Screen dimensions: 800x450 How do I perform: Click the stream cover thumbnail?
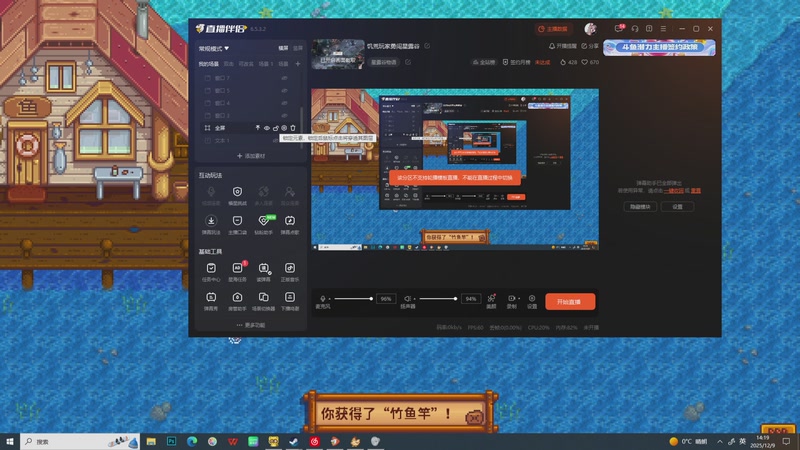338,54
